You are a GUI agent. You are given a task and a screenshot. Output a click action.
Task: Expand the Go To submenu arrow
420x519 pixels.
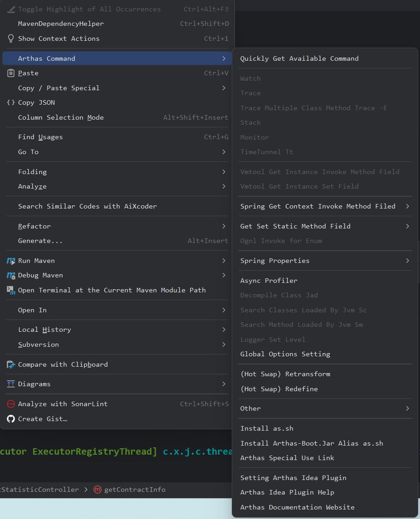coord(224,152)
